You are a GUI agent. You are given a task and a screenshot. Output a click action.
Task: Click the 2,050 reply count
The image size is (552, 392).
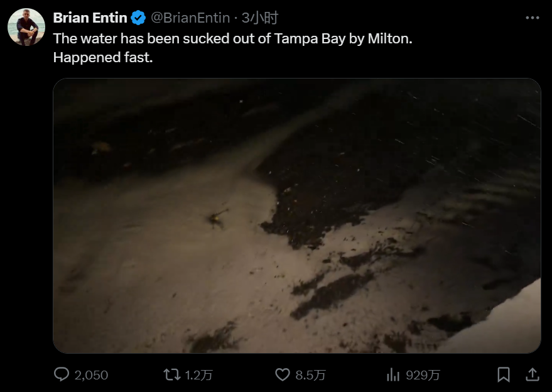91,375
